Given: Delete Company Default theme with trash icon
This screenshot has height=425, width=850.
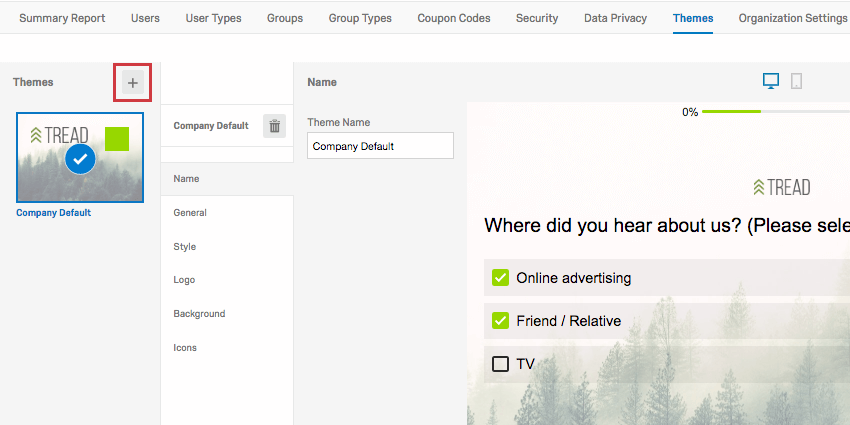Looking at the screenshot, I should point(274,126).
